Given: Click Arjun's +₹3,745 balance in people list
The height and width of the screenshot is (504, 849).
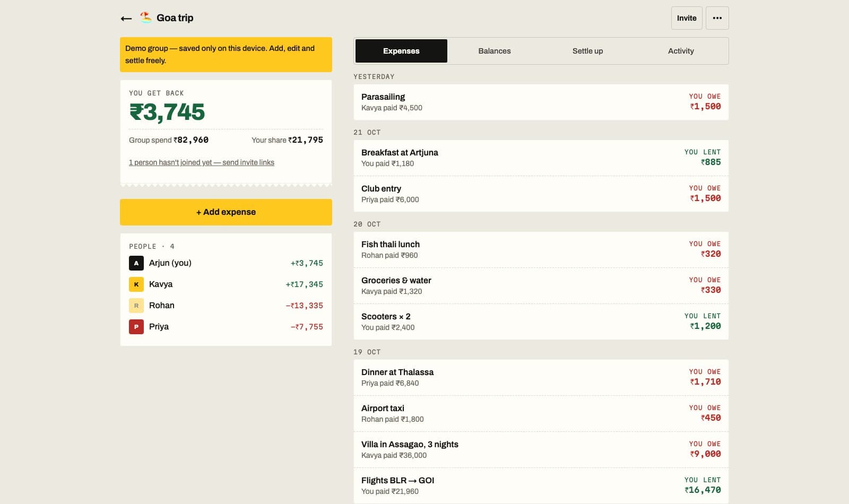Looking at the screenshot, I should pos(307,263).
